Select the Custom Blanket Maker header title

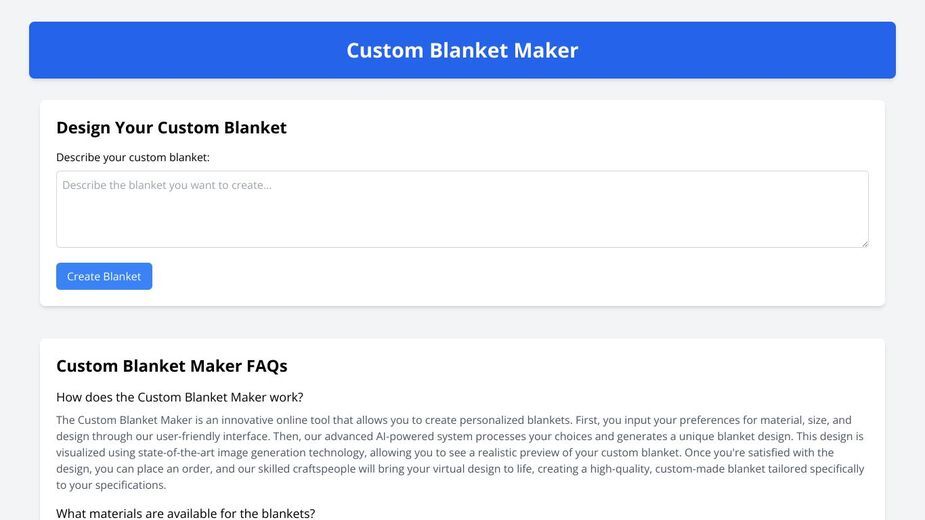point(462,50)
